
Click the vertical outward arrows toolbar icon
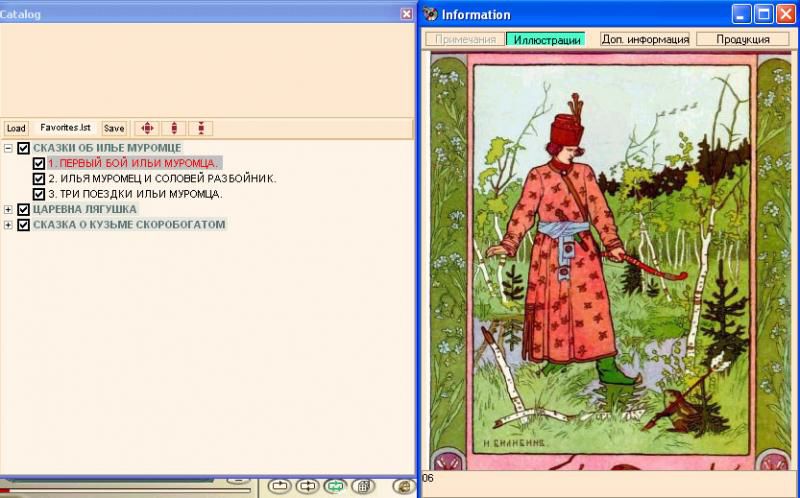174,128
